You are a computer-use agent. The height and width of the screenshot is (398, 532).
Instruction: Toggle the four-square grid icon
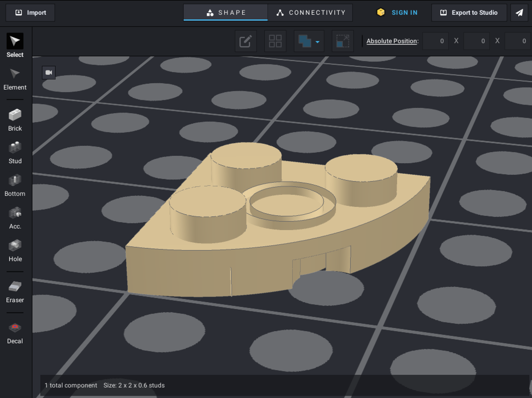[x=275, y=41]
